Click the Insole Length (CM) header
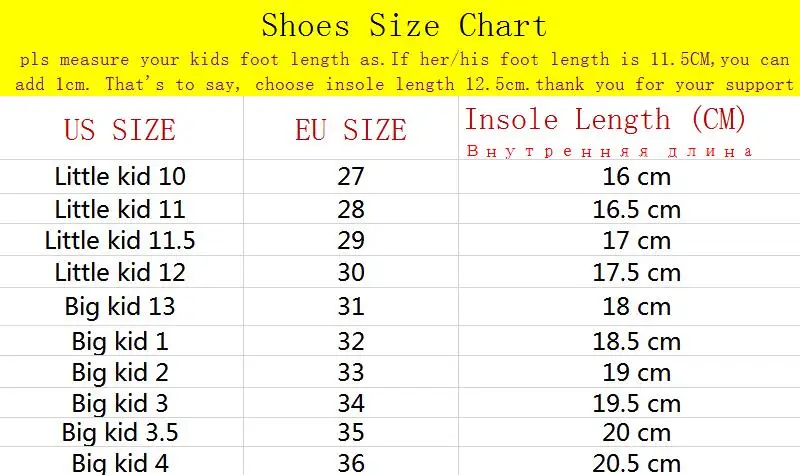The width and height of the screenshot is (800, 475). [605, 120]
